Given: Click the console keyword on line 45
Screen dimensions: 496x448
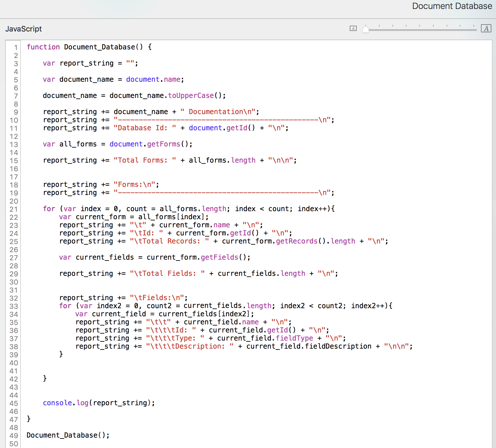Looking at the screenshot, I should point(57,403).
